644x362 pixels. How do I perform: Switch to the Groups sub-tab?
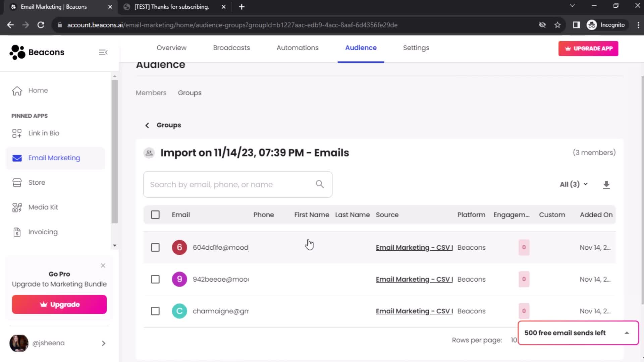pyautogui.click(x=190, y=93)
